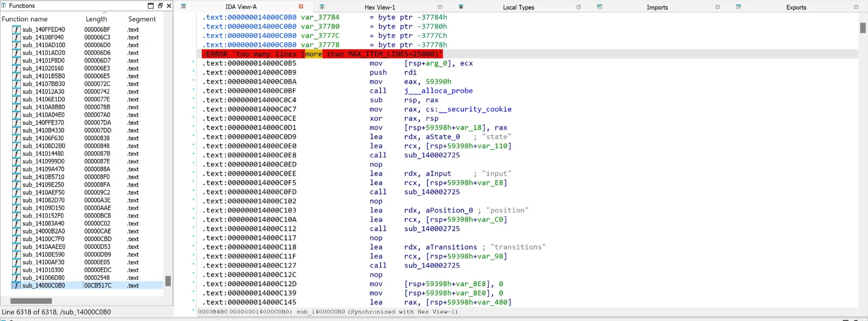Click the IDA View-A tab icon
The height and width of the screenshot is (321, 868).
[183, 7]
